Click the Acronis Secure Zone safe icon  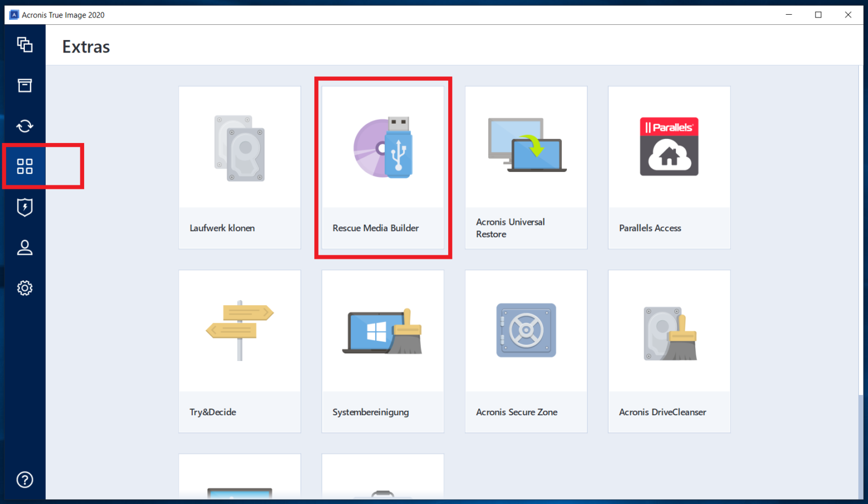click(526, 331)
